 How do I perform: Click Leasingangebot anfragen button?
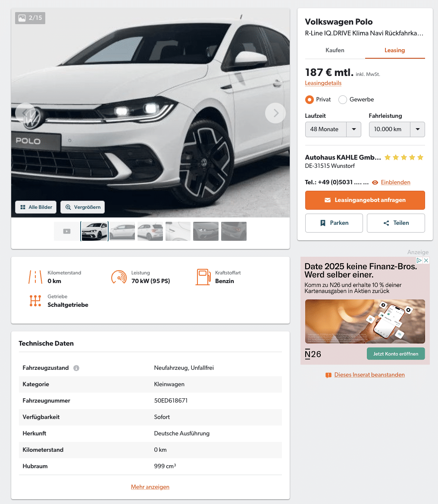pyautogui.click(x=365, y=200)
